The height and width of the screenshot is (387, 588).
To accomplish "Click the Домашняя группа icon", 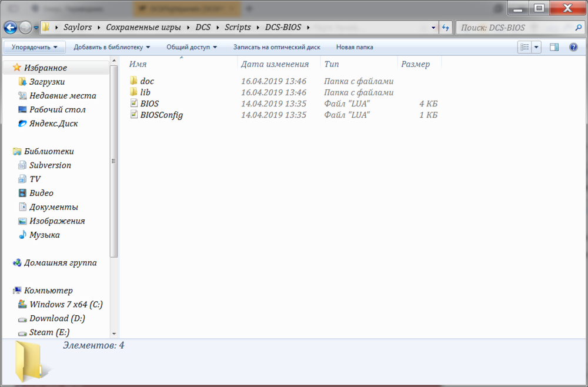I will [17, 262].
